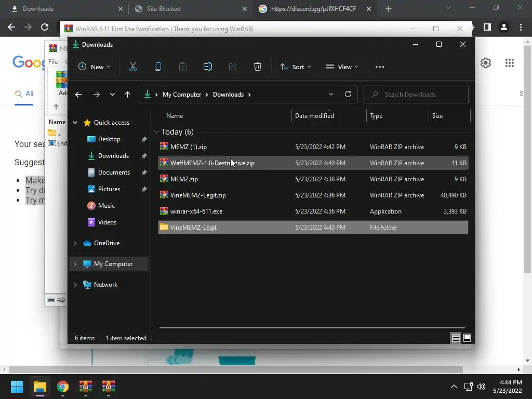This screenshot has width=532, height=399.
Task: Open the Sort dropdown menu
Action: point(295,67)
